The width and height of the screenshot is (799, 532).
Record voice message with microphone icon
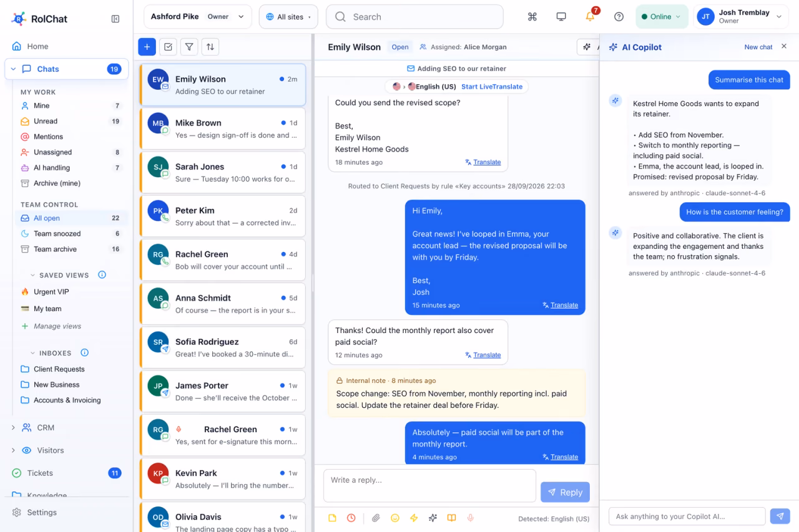point(471,518)
